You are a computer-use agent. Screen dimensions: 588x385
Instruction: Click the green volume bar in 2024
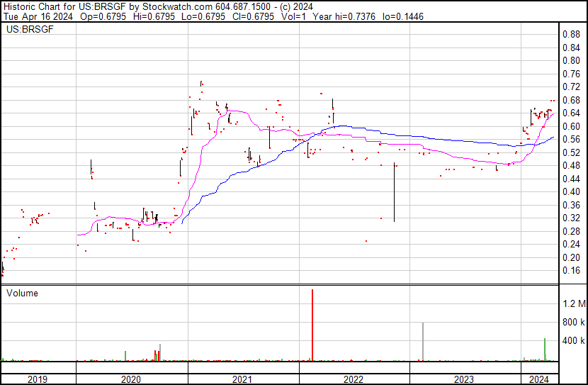[545, 350]
